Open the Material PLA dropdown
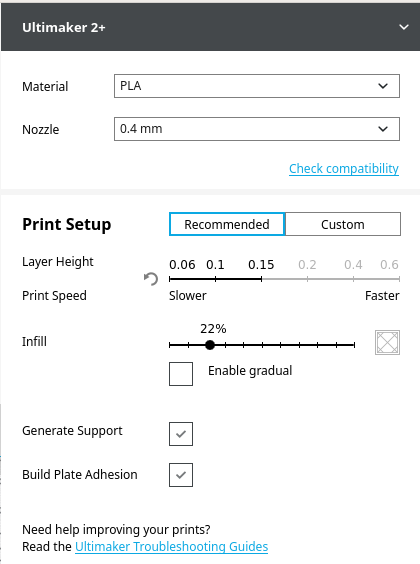 tap(257, 86)
